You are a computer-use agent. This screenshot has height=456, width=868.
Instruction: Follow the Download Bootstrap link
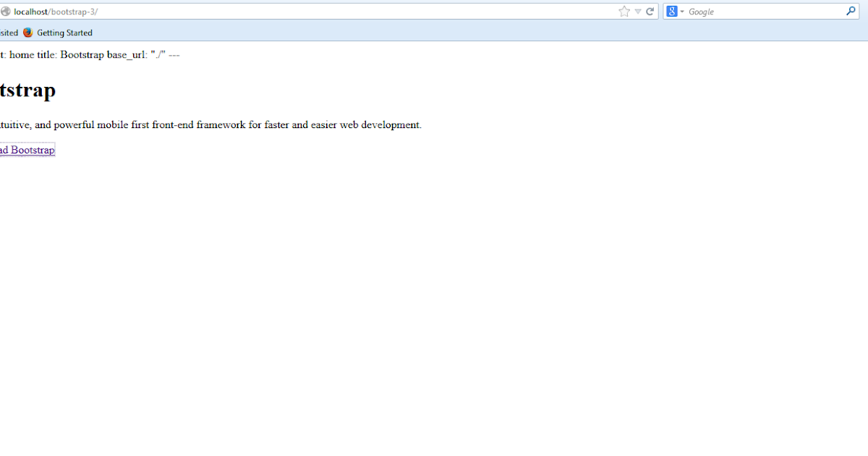(27, 150)
